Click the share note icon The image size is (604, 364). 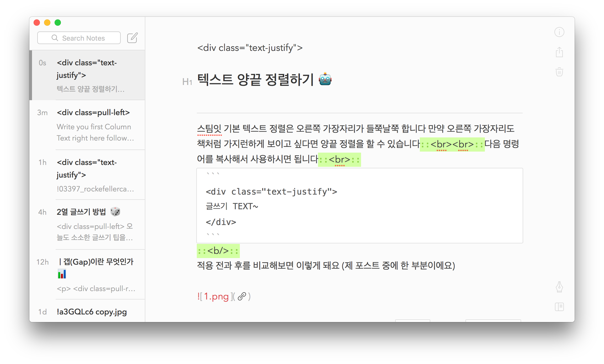click(559, 52)
